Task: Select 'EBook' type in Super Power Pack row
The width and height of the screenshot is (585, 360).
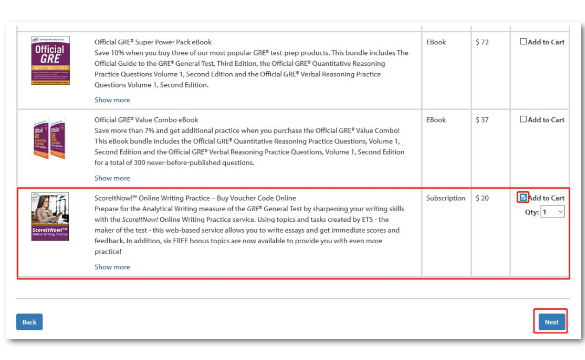Action: [x=436, y=42]
